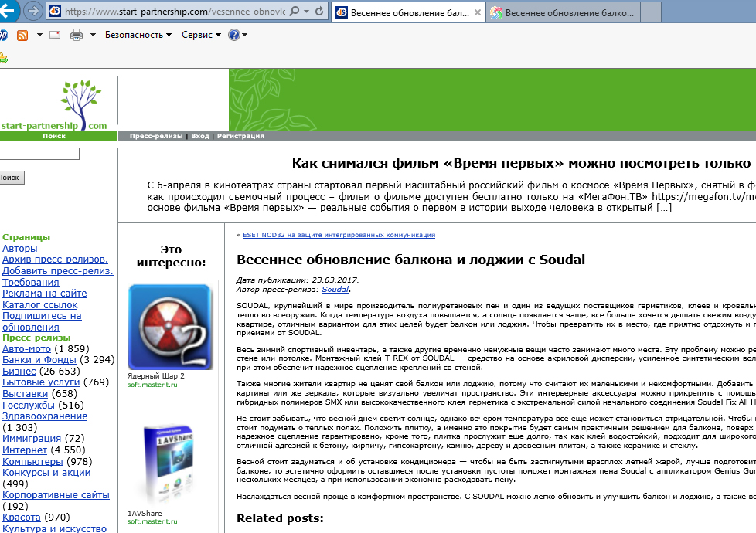The width and height of the screenshot is (756, 533).
Task: Open the Корпоративные сайты category
Action: 56,495
